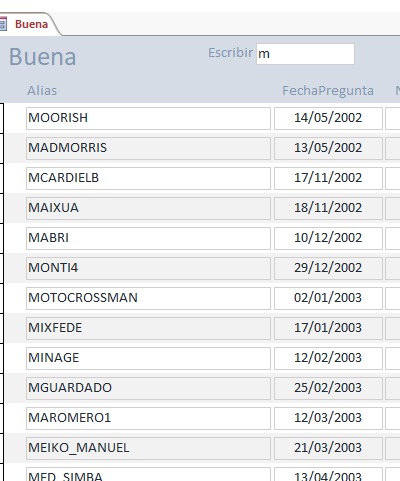Select the MONTI4 alias field
Viewport: 400px width, 481px height.
tap(148, 268)
